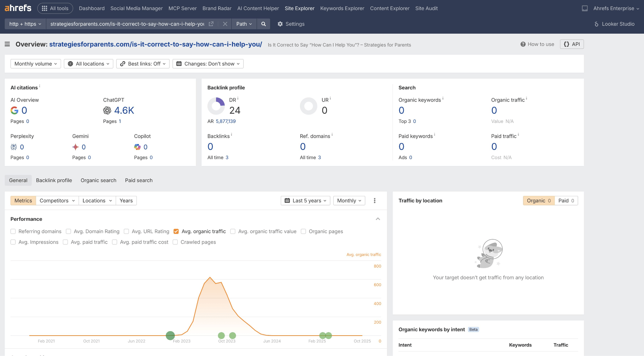This screenshot has height=356, width=644.
Task: Click the search magnifier icon in the URL bar
Action: coord(264,24)
